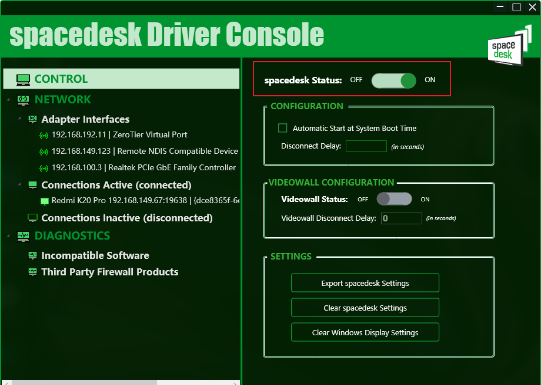Click the Third Party Firewall Products icon
541x385 pixels.
pos(32,272)
